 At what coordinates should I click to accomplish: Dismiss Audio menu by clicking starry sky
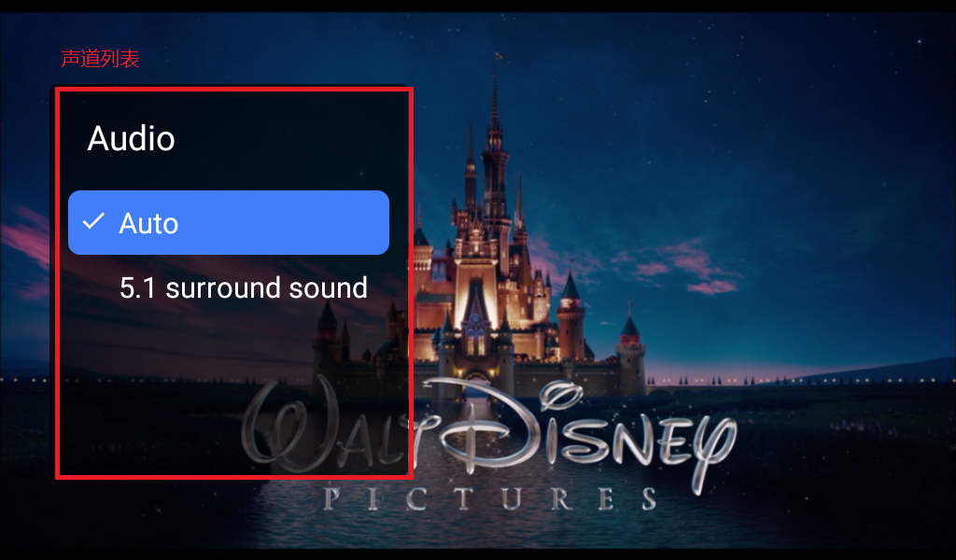(x=762, y=122)
